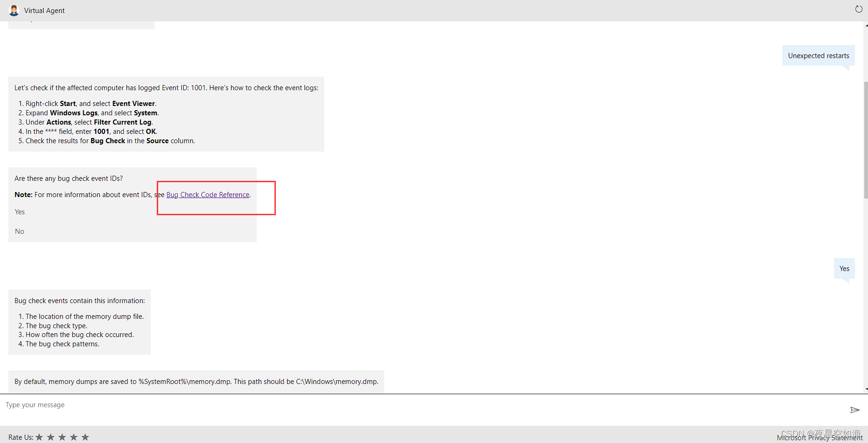This screenshot has width=868, height=443.
Task: Click the 'Expand Windows Logs' step line
Action: point(92,113)
